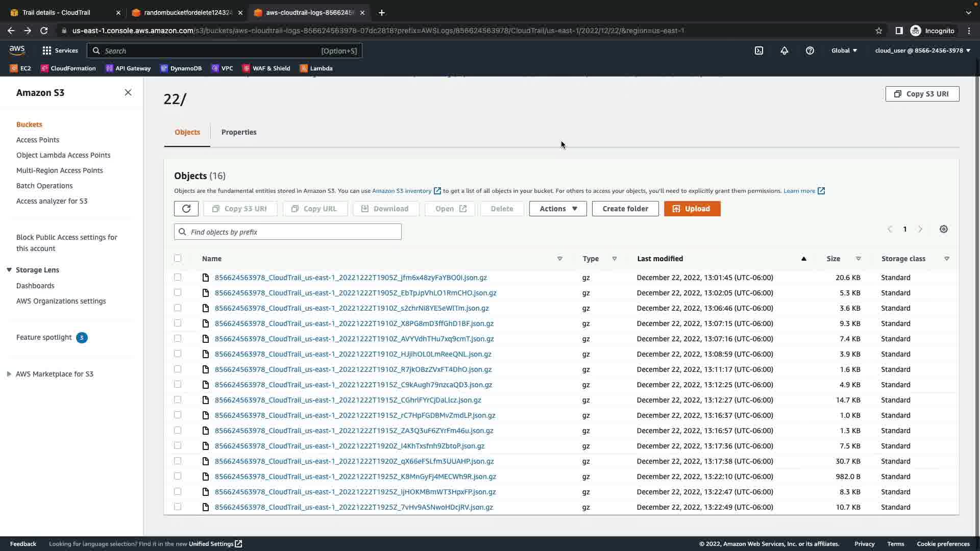Select the checkbox for the 7vHv9ASNwoHDcjRV file

[x=178, y=507]
